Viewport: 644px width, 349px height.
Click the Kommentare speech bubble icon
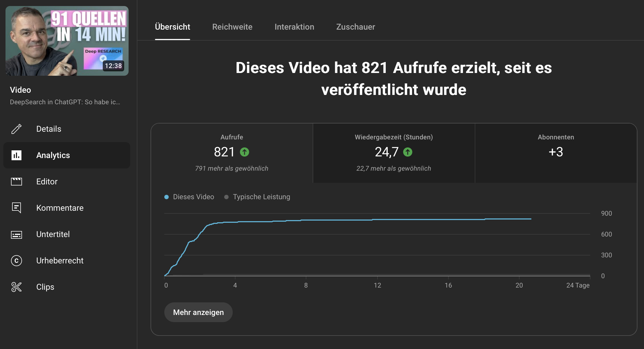pos(16,208)
